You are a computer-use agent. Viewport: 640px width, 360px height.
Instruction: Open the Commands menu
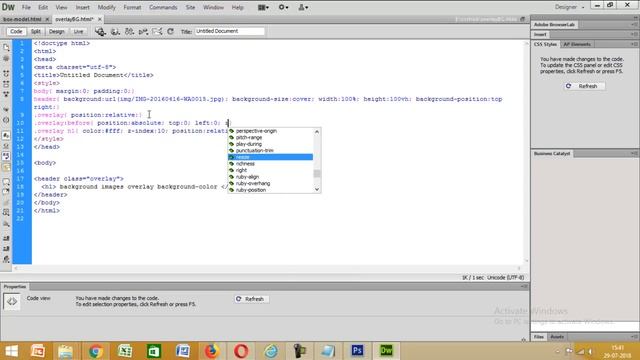click(x=163, y=7)
